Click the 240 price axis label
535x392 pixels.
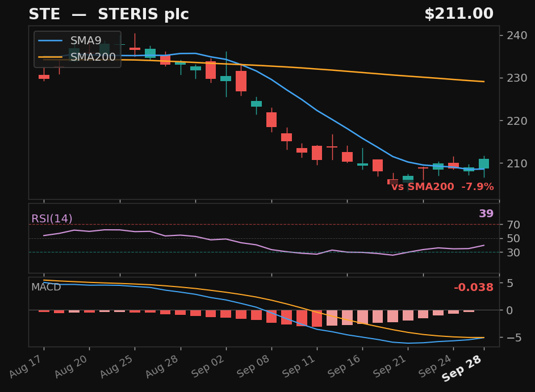tap(517, 35)
